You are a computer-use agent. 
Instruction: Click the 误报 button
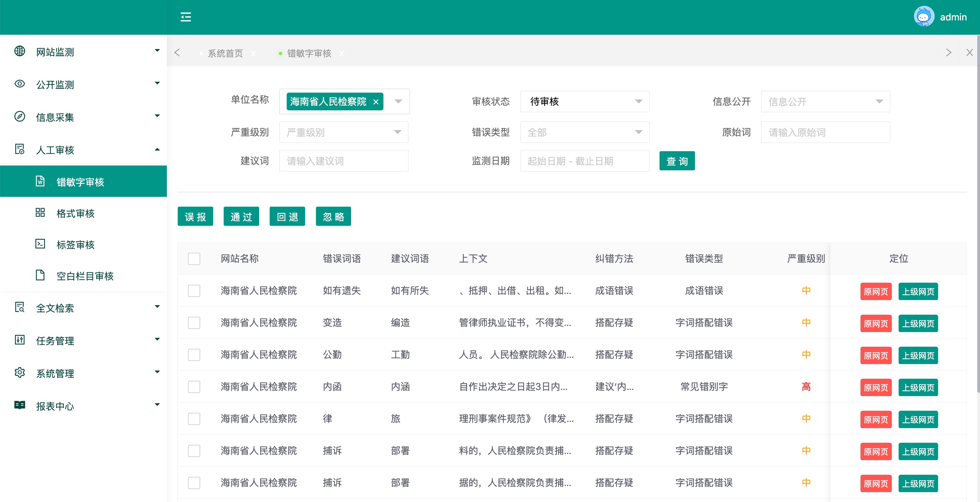coord(195,217)
